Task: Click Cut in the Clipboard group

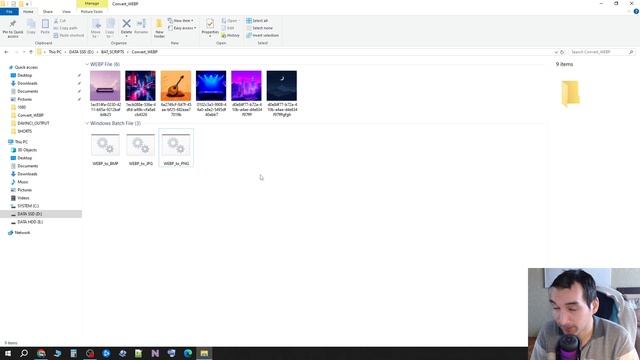Action: pos(60,20)
